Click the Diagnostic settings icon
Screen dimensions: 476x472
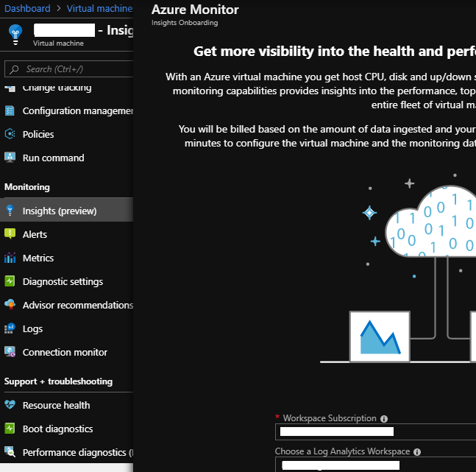pos(10,282)
